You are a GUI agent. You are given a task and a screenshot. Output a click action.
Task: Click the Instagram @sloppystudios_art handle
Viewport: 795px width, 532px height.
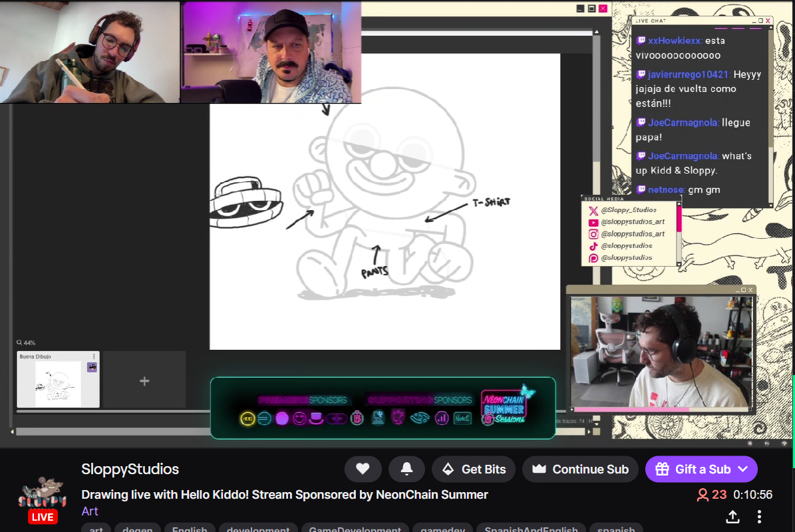pyautogui.click(x=633, y=234)
